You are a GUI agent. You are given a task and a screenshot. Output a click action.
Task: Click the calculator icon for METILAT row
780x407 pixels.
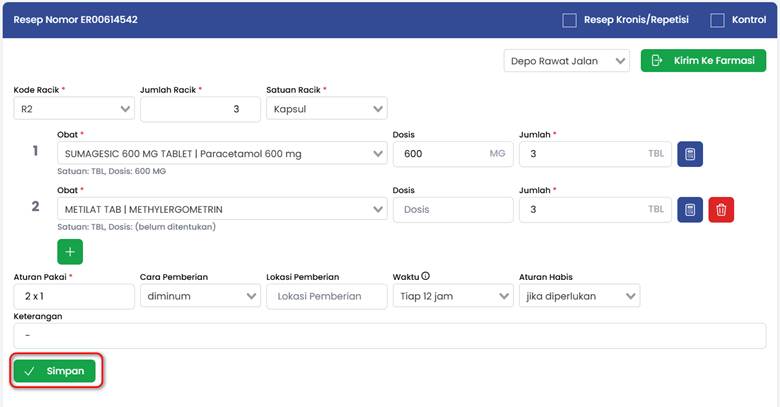point(690,210)
